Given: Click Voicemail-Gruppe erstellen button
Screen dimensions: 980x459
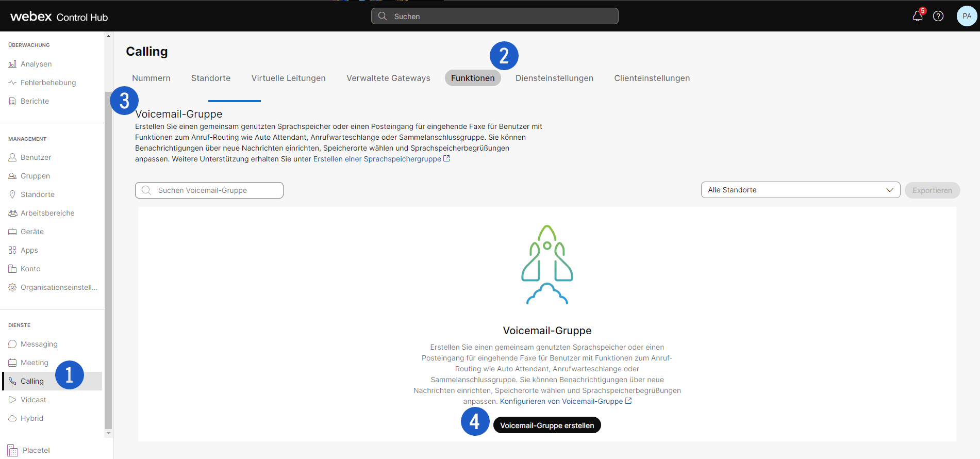Looking at the screenshot, I should (x=547, y=425).
